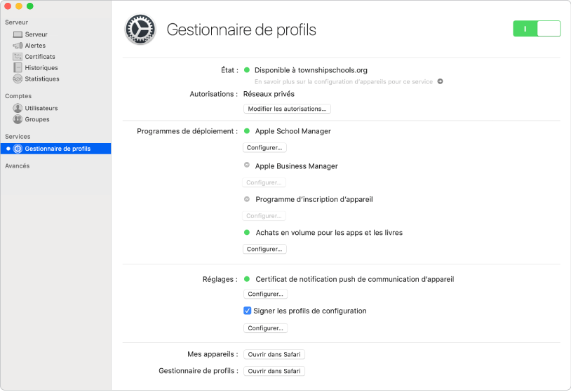The image size is (571, 392).
Task: Click Configurer under Achats en volume
Action: (x=264, y=249)
